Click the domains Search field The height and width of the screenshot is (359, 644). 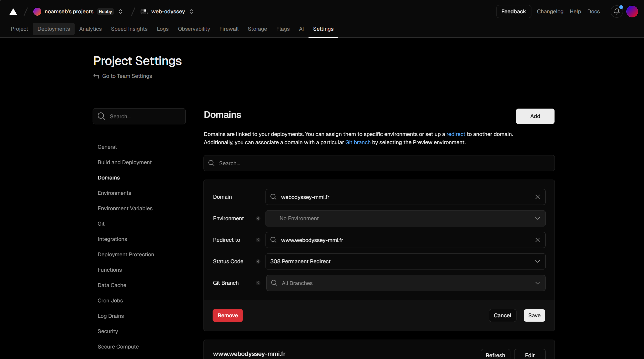click(379, 163)
